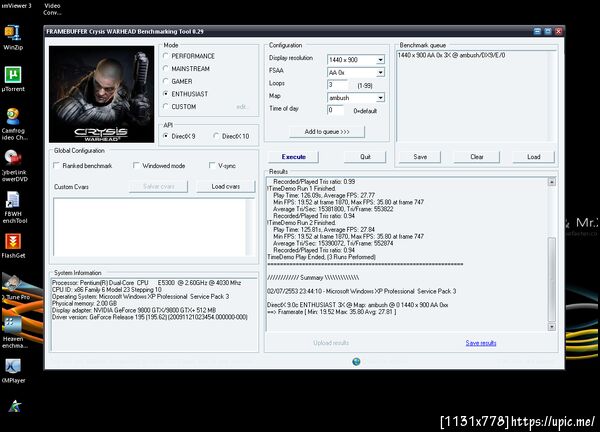Click the Physical memory 2.00 GB line

pyautogui.click(x=85, y=303)
